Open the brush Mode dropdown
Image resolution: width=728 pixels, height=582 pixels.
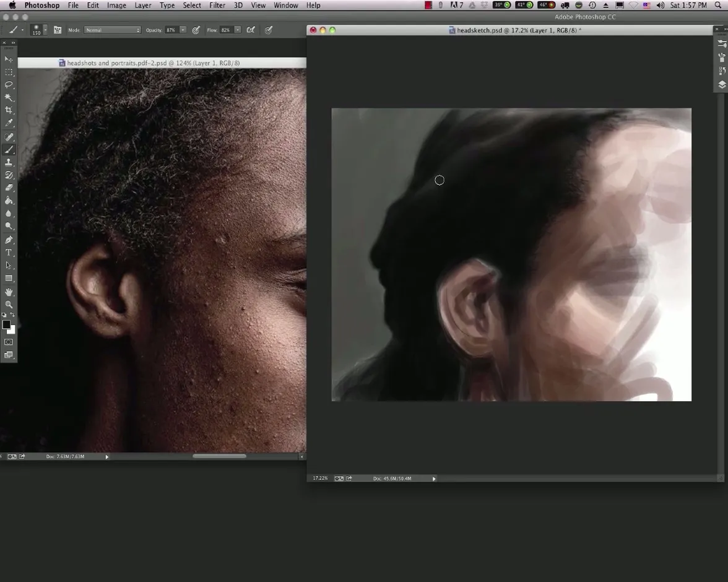pyautogui.click(x=113, y=30)
